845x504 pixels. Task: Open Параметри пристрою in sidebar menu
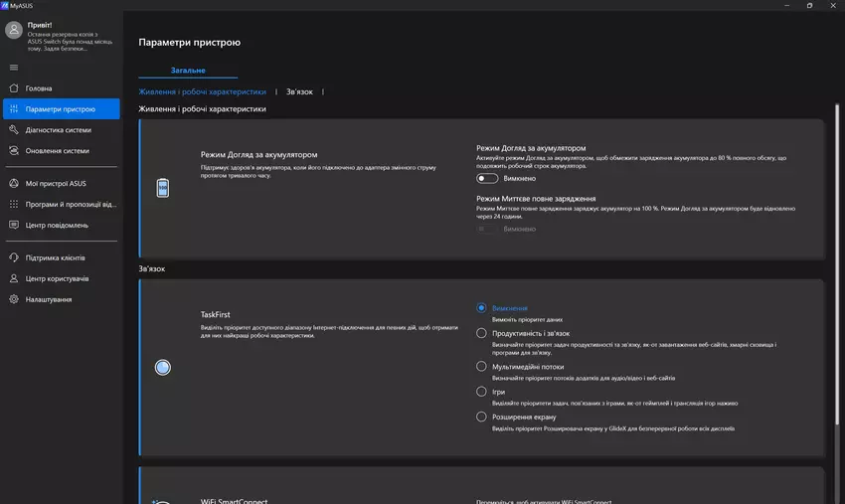61,109
